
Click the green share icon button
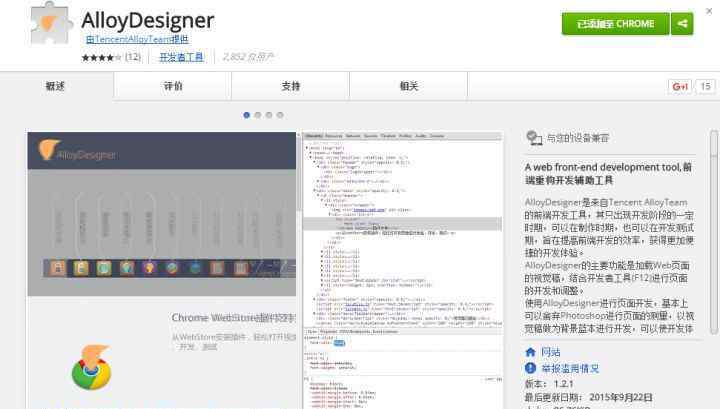coord(682,24)
